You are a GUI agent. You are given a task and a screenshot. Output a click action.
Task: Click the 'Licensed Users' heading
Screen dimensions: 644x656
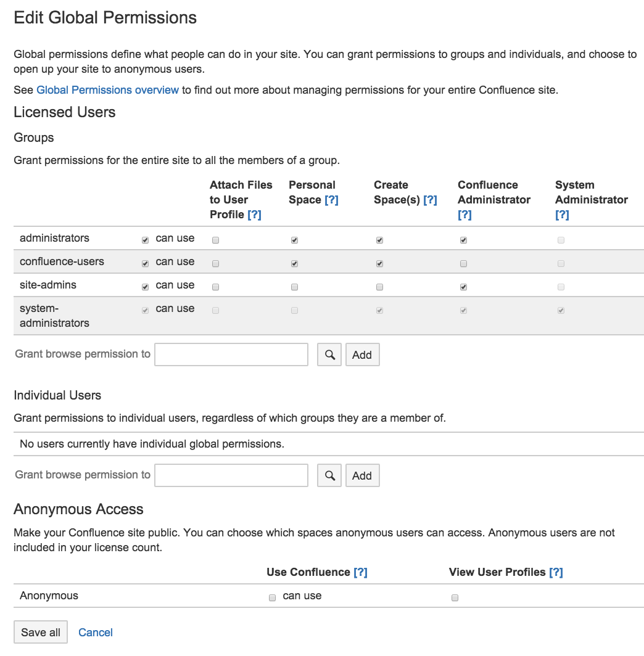coord(64,112)
